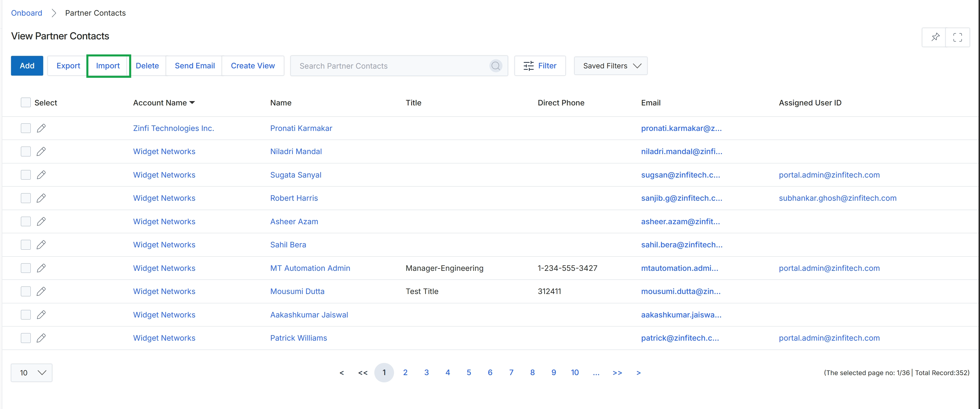Click the Delete button
Image resolution: width=980 pixels, height=409 pixels.
147,66
